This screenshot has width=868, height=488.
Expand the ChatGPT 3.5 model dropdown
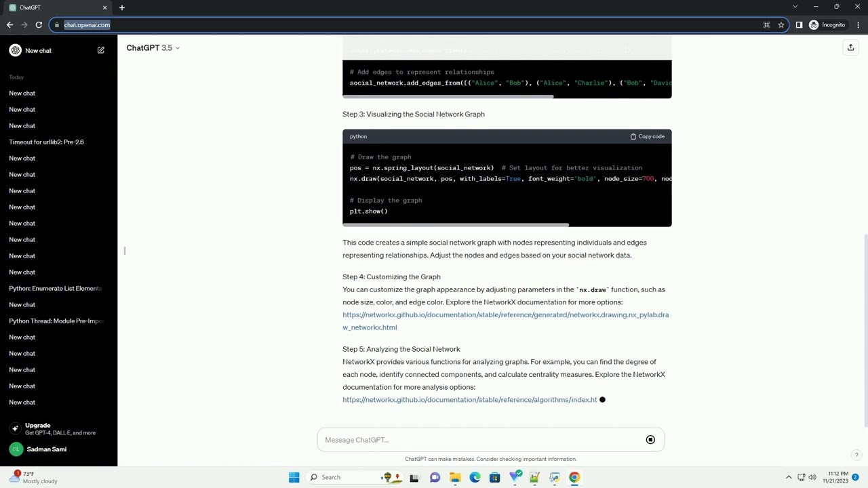tap(153, 48)
